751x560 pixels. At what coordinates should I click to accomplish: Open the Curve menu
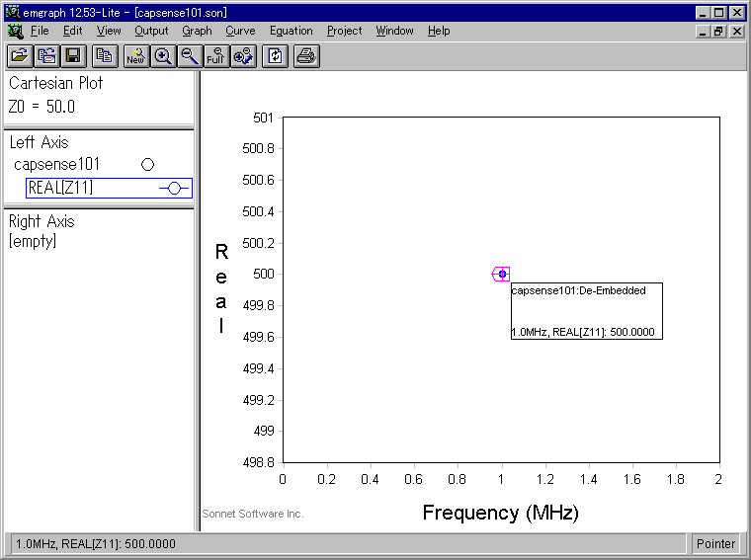tap(240, 31)
